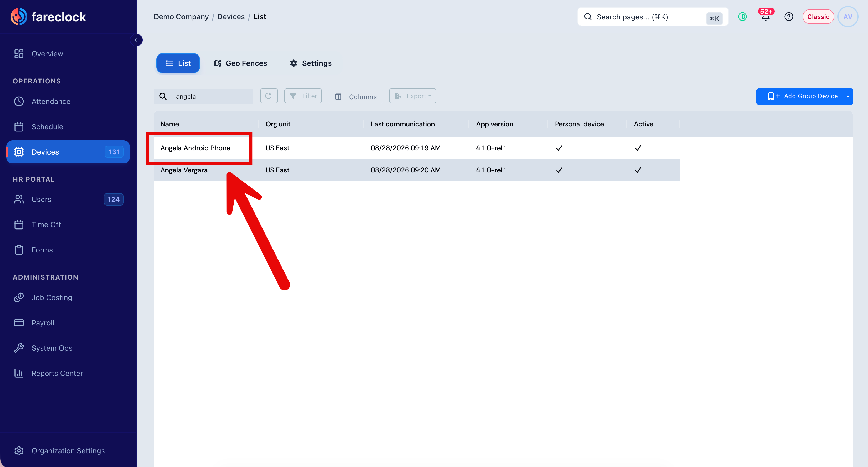Viewport: 868px width, 467px height.
Task: Switch to the Geo Fences tab
Action: pos(240,63)
